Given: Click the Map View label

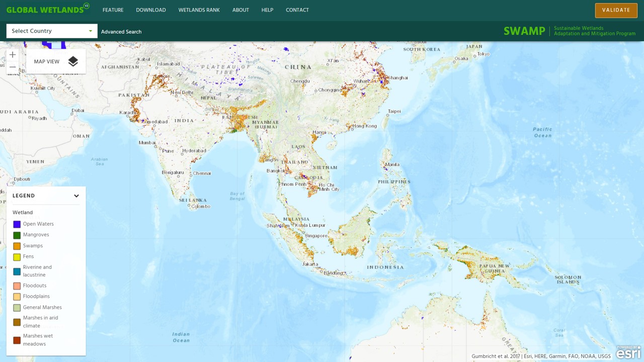Looking at the screenshot, I should 47,62.
